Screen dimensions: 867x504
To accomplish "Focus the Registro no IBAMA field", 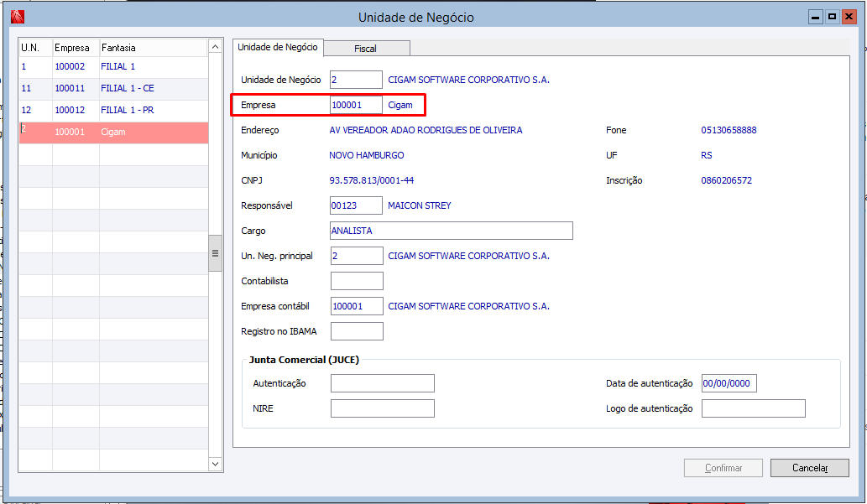I will (x=357, y=331).
